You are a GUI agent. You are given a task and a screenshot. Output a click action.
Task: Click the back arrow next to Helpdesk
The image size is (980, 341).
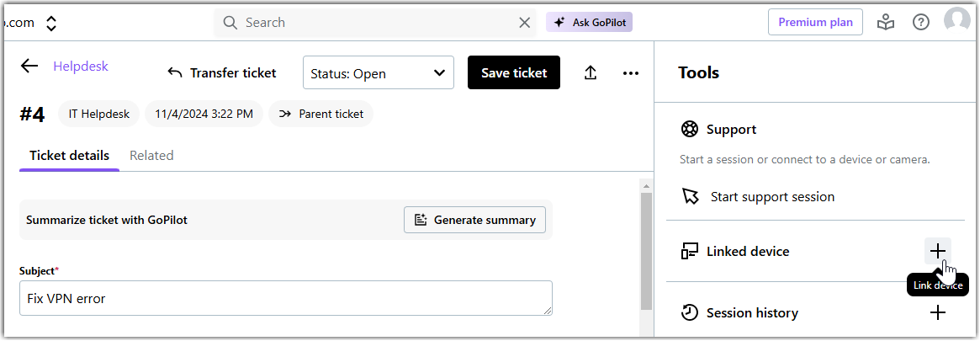(x=30, y=67)
